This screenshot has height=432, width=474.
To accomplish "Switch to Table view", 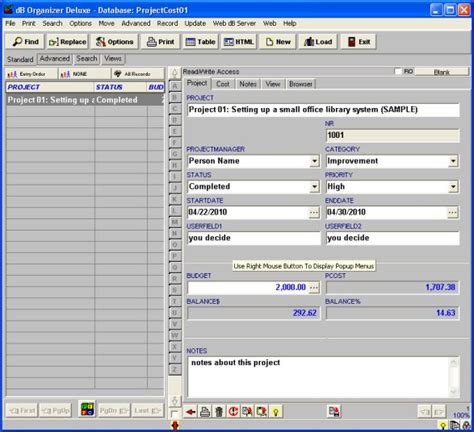I will [x=201, y=42].
